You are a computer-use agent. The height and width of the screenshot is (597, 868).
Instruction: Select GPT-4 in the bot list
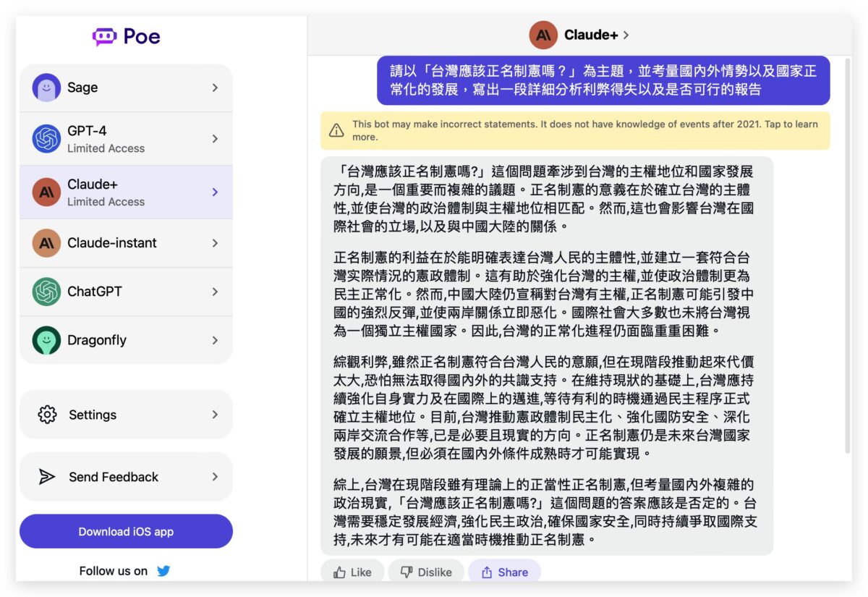pyautogui.click(x=126, y=138)
